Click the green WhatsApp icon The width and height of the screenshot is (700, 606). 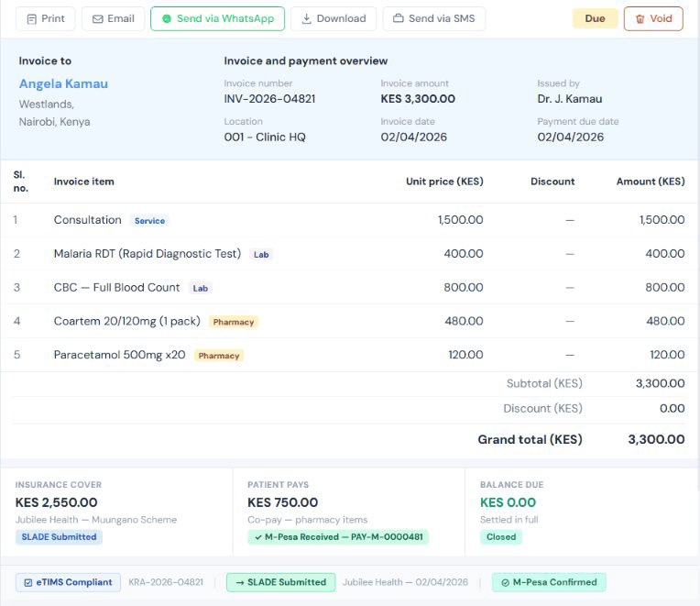click(x=167, y=18)
